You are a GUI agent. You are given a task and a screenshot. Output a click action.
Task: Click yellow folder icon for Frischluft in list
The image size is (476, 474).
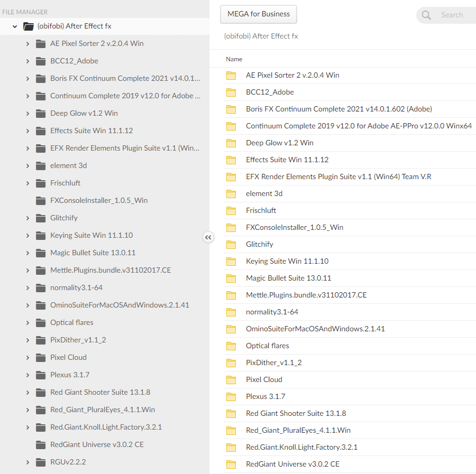point(231,211)
